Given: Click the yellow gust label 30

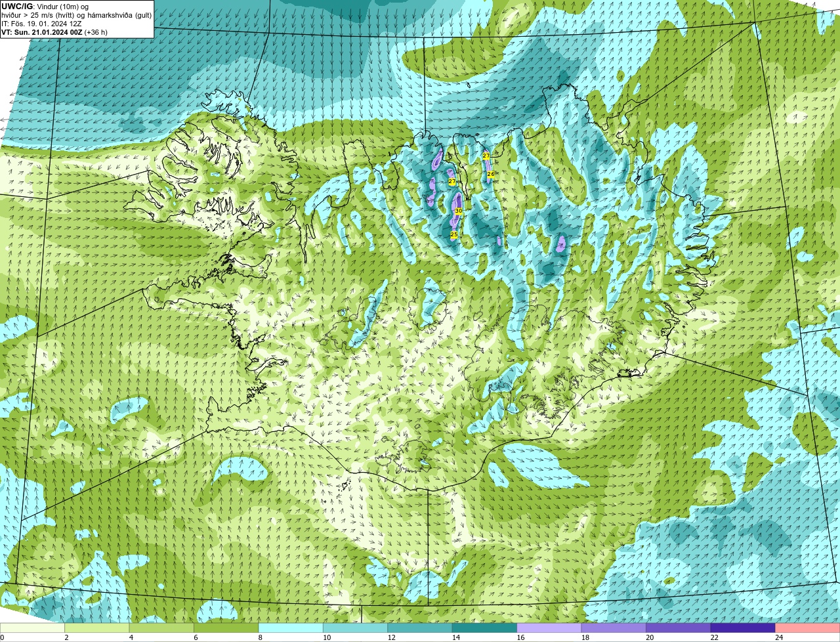Looking at the screenshot, I should 459,211.
